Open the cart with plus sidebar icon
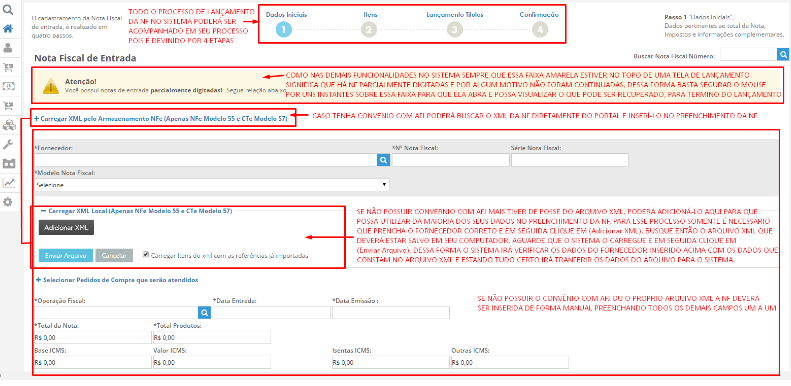Screen dimensions: 791x386 (x=9, y=106)
